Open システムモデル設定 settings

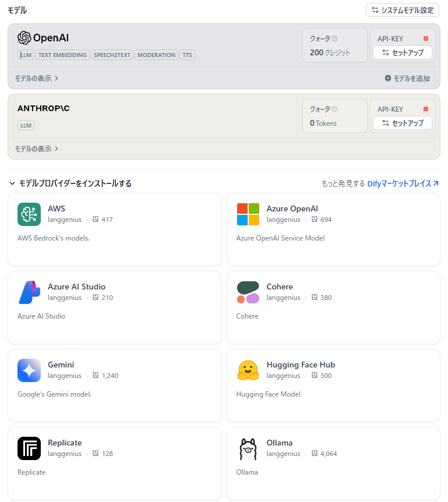402,10
